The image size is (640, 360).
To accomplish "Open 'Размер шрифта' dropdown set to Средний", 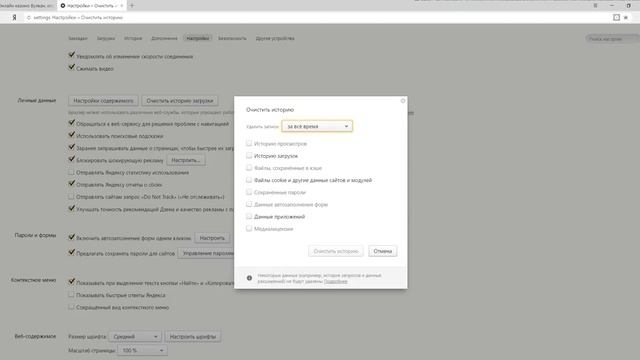I will pos(135,337).
